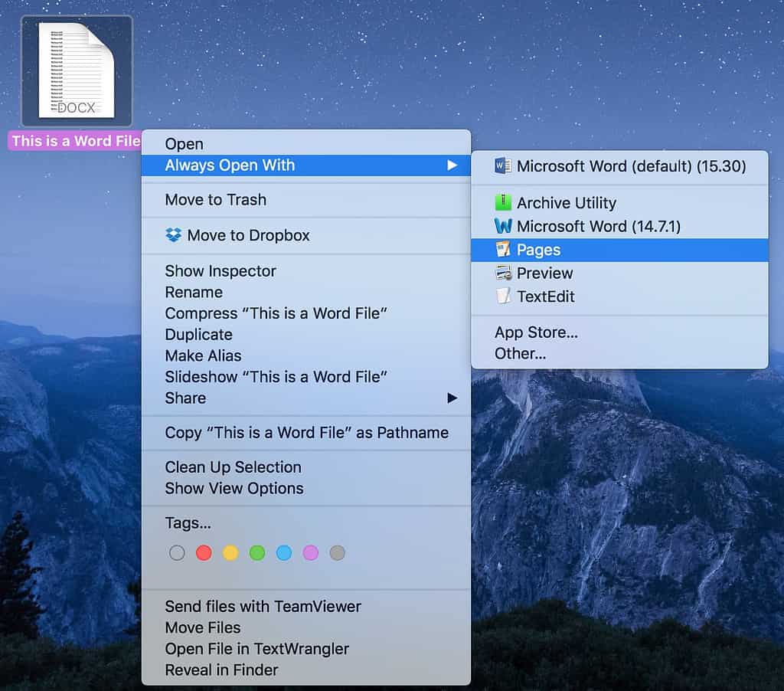The height and width of the screenshot is (691, 784).
Task: Select Pages in the Always Open With submenu
Action: pyautogui.click(x=541, y=249)
